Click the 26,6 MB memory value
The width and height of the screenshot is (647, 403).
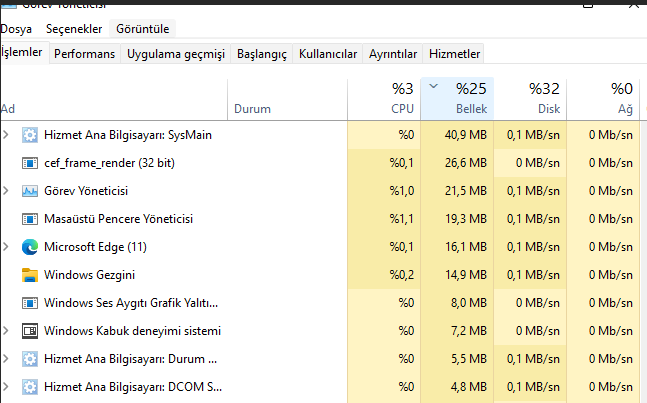[x=466, y=163]
